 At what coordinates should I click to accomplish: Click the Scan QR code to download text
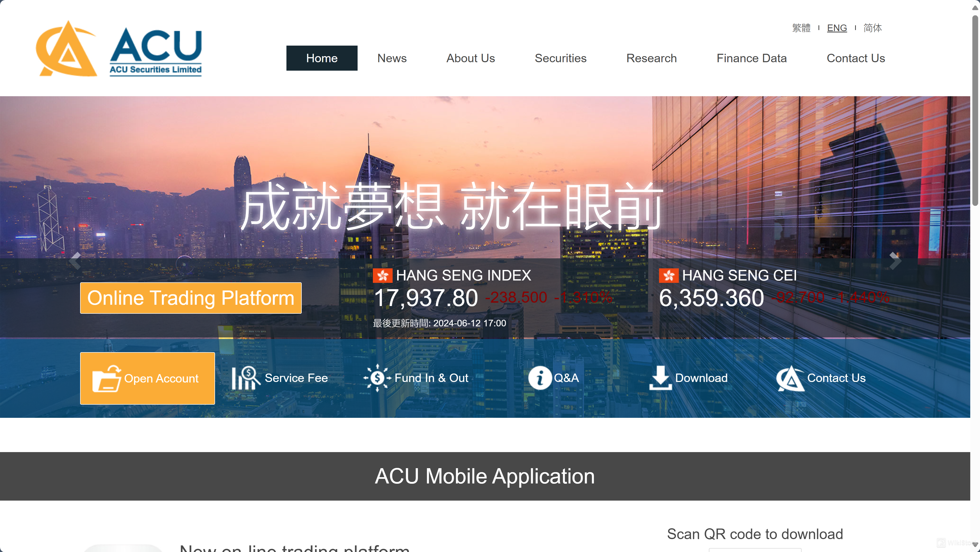(755, 534)
